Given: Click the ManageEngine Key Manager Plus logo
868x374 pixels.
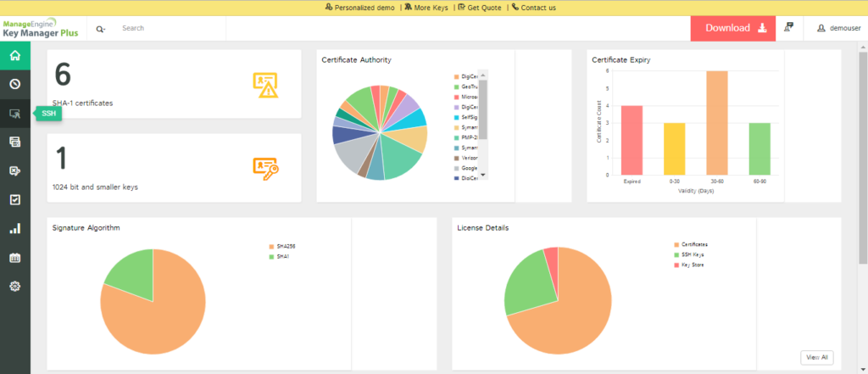Looking at the screenshot, I should pyautogui.click(x=41, y=28).
